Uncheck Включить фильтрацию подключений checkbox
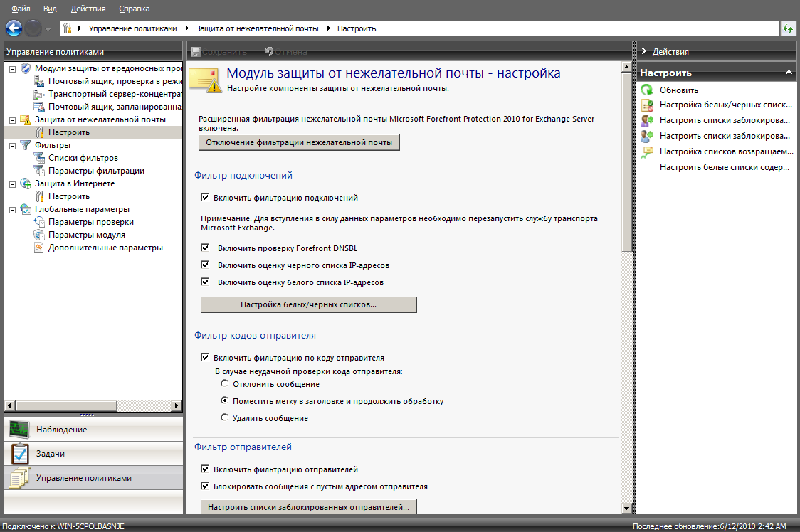 (x=205, y=198)
